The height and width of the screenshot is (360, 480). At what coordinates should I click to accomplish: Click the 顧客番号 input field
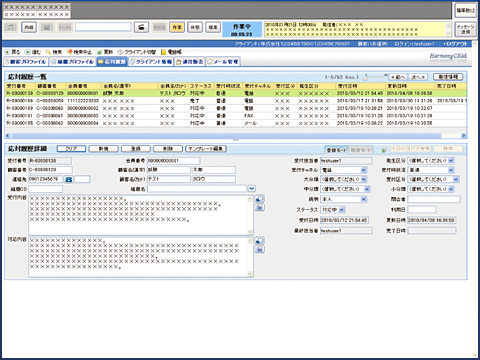click(x=50, y=170)
